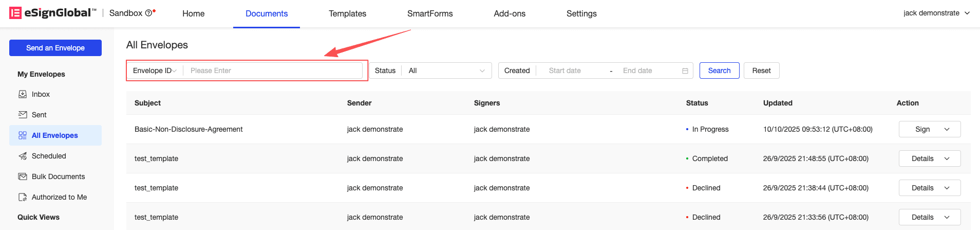The width and height of the screenshot is (980, 230).
Task: Expand the Sign action dropdown arrow
Action: click(947, 129)
